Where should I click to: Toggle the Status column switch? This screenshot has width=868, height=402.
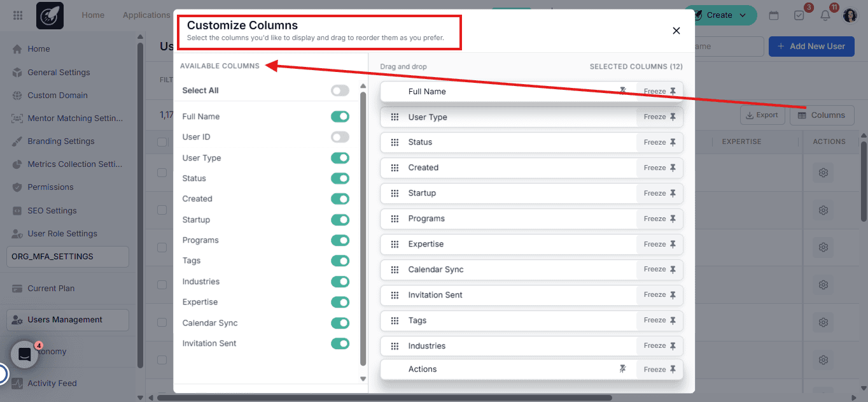coord(340,178)
